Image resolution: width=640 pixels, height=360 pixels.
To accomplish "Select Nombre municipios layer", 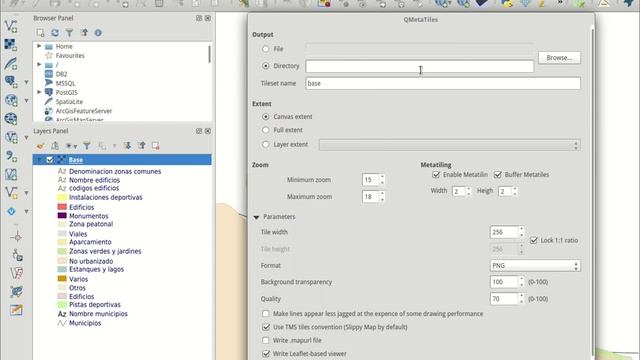I will [x=98, y=314].
